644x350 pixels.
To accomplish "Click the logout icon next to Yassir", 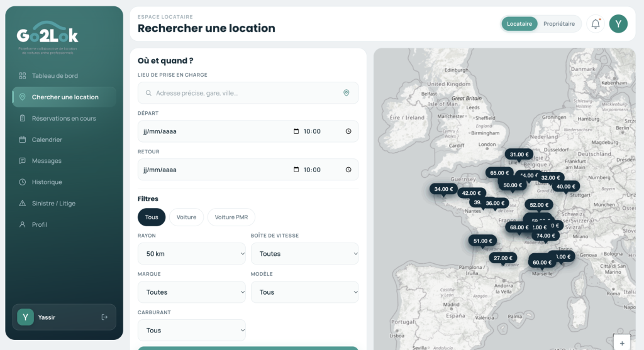I will pos(104,317).
